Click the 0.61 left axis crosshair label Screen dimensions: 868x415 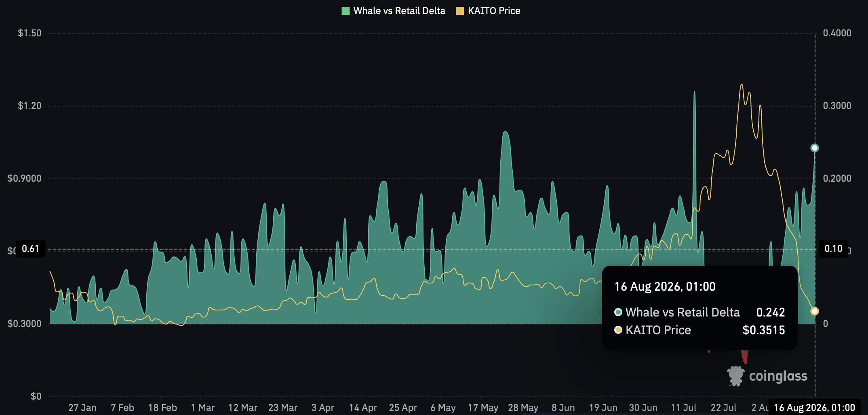30,249
